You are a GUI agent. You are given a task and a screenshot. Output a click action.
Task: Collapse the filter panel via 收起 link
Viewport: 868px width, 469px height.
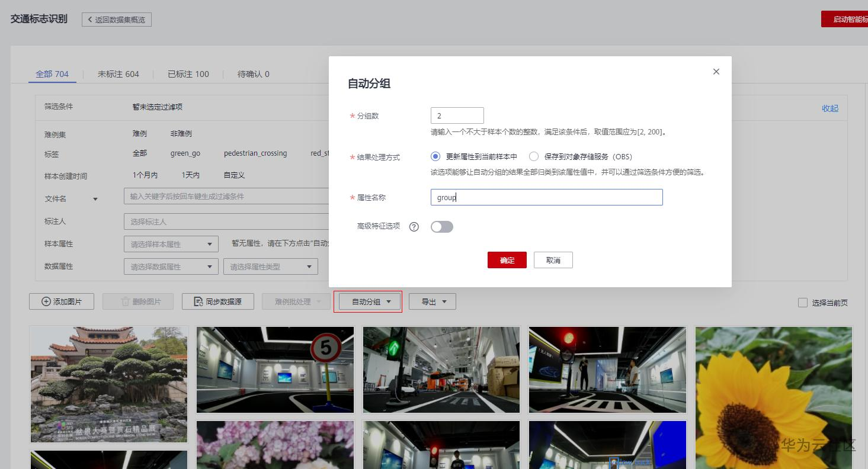click(x=829, y=108)
